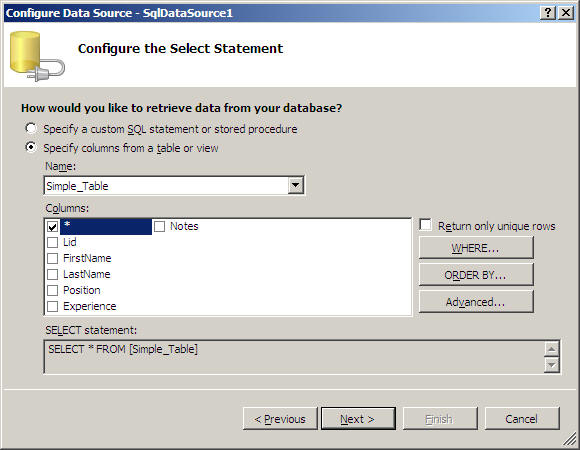Check the Lid column checkbox
Viewport: 580px width, 450px height.
[x=53, y=243]
